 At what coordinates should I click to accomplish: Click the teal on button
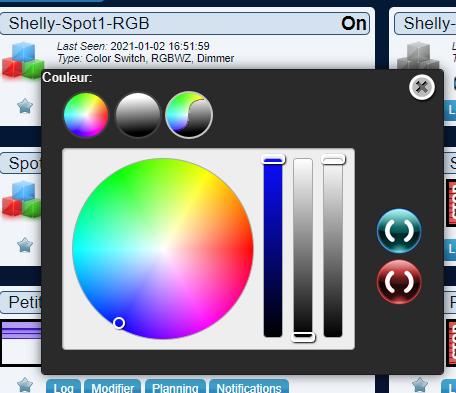(399, 231)
